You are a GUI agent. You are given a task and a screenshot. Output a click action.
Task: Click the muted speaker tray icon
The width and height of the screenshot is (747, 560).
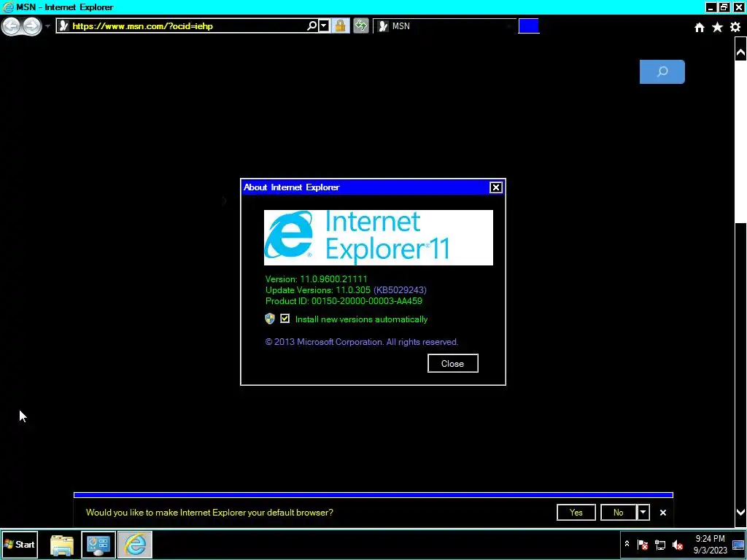[677, 545]
